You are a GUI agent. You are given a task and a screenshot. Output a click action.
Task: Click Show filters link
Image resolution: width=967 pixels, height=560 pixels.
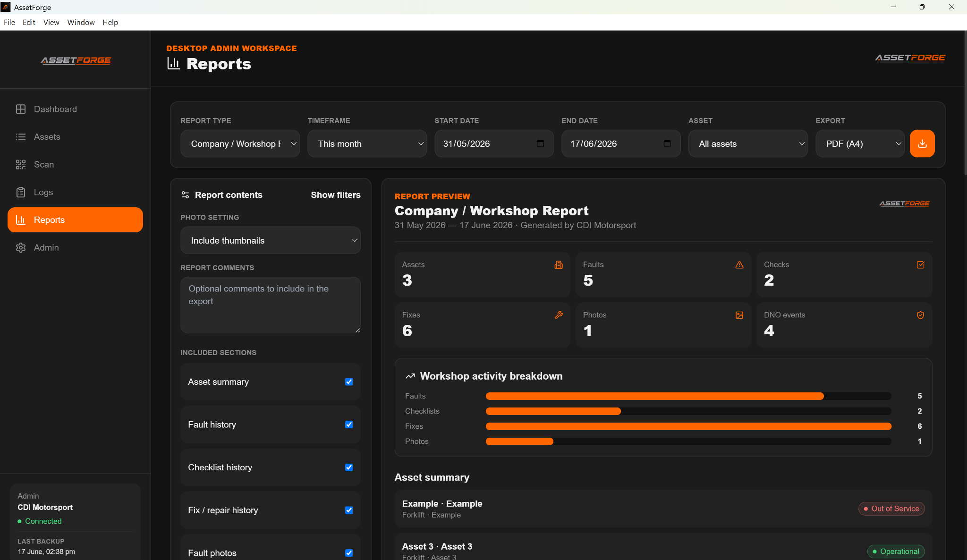[x=336, y=195]
